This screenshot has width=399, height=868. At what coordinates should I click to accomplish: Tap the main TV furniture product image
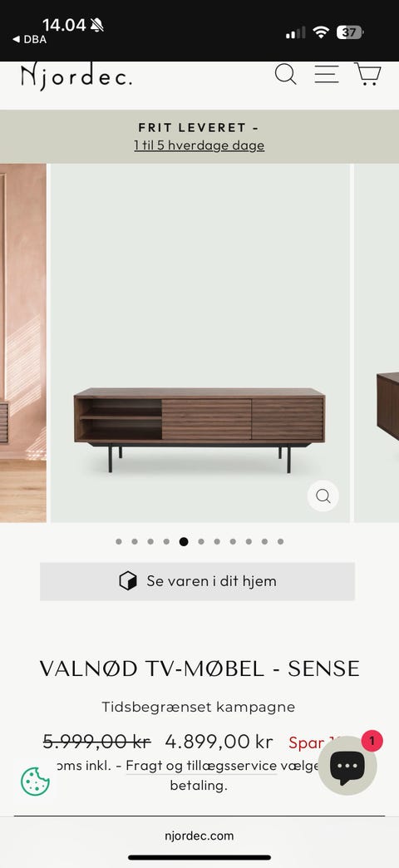coord(199,343)
